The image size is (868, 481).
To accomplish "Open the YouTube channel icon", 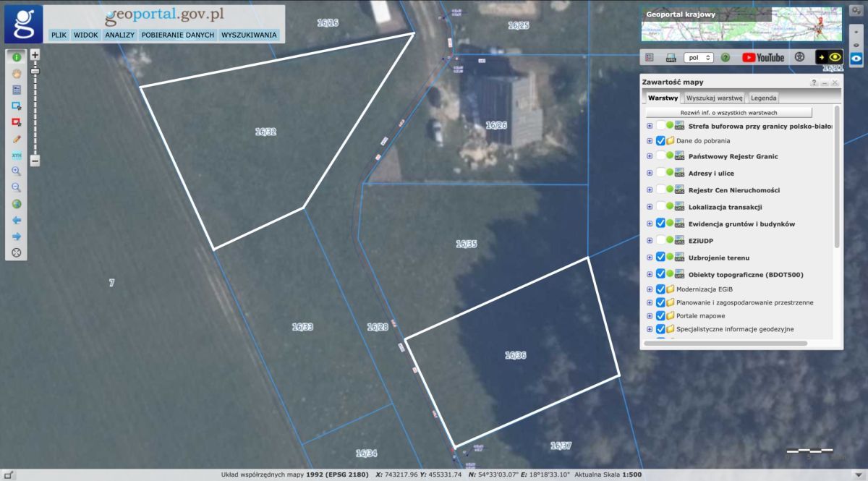I will [763, 57].
